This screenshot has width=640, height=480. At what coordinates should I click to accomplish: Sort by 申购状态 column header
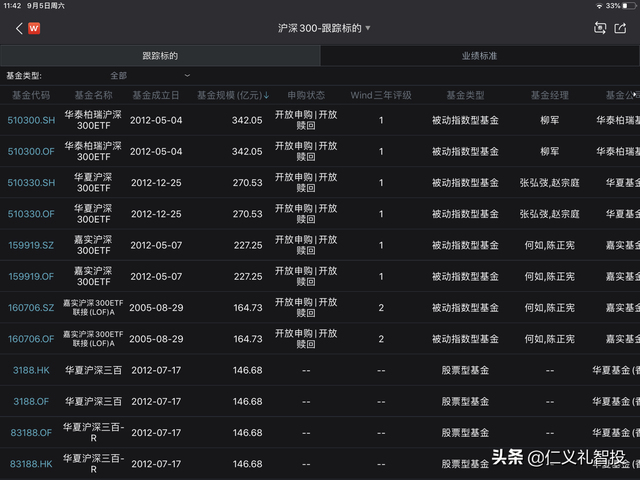click(306, 95)
